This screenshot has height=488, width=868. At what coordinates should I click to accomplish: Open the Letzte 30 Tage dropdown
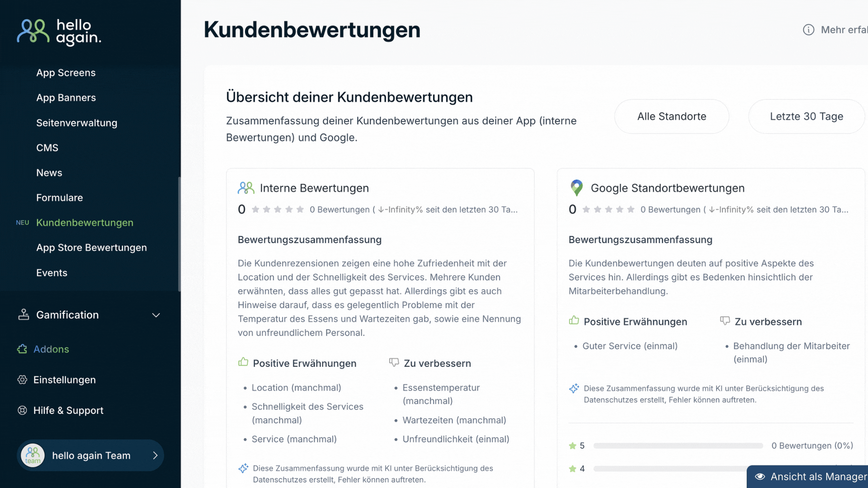point(806,117)
